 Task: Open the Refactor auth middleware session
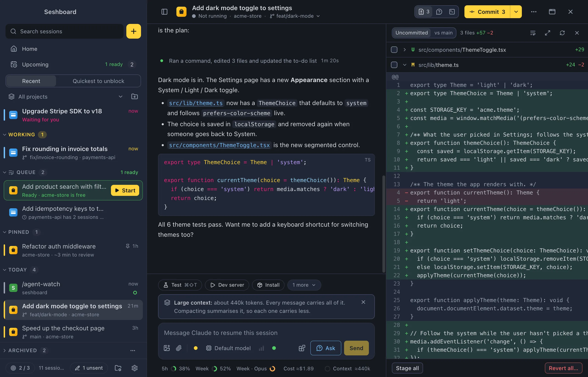73,250
